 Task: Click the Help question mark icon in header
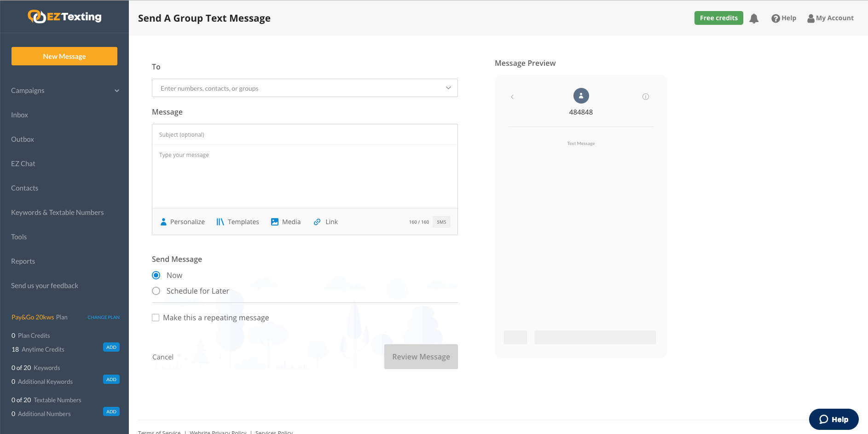pyautogui.click(x=775, y=18)
